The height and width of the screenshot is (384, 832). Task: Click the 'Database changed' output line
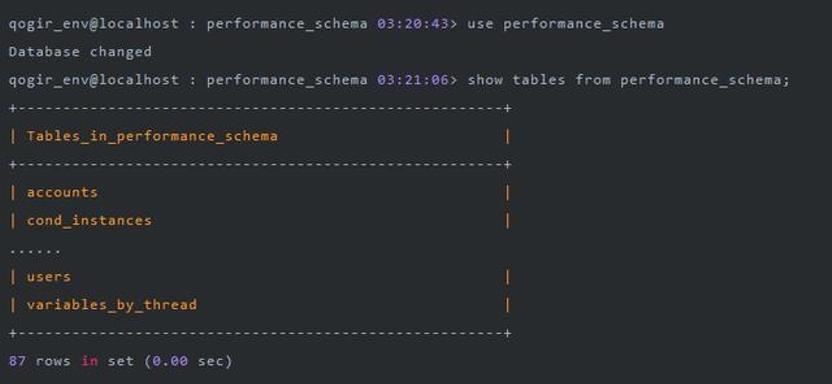click(x=80, y=52)
